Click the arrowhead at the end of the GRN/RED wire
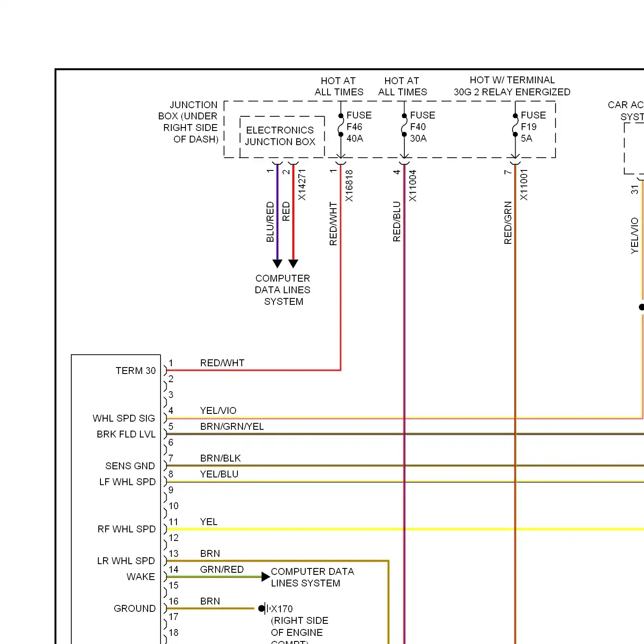The image size is (644, 644). tap(266, 577)
